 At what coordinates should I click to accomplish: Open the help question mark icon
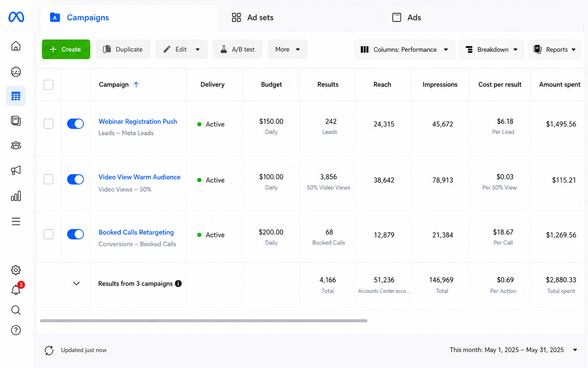point(16,330)
